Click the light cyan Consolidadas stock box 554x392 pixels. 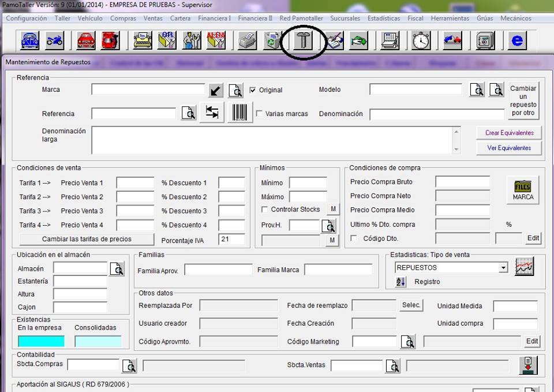pos(98,341)
